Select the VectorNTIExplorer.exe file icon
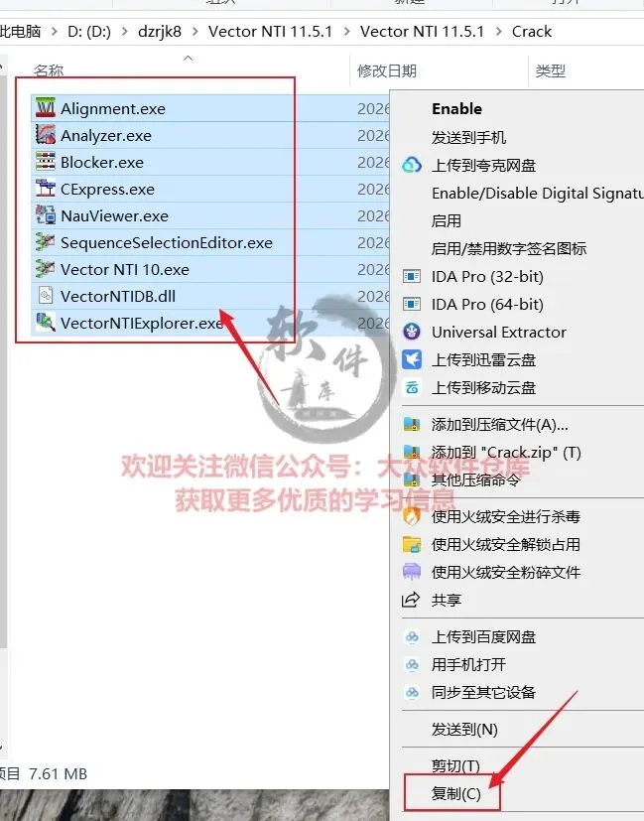 pyautogui.click(x=46, y=323)
